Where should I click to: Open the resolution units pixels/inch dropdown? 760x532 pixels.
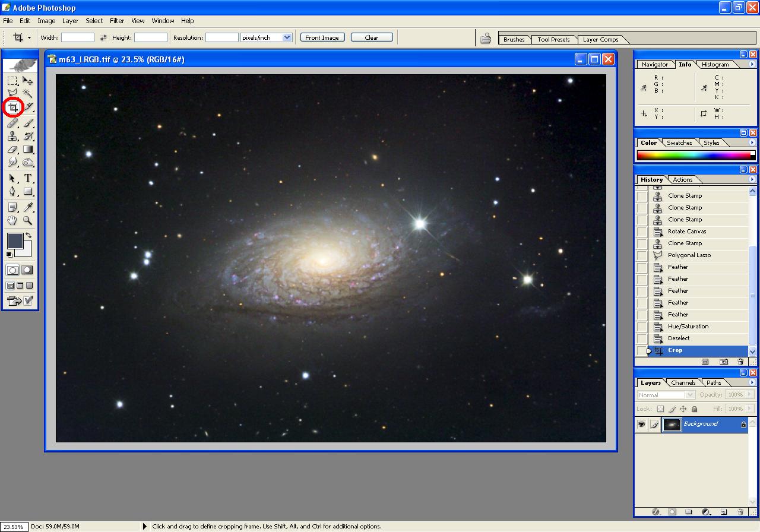pos(287,37)
